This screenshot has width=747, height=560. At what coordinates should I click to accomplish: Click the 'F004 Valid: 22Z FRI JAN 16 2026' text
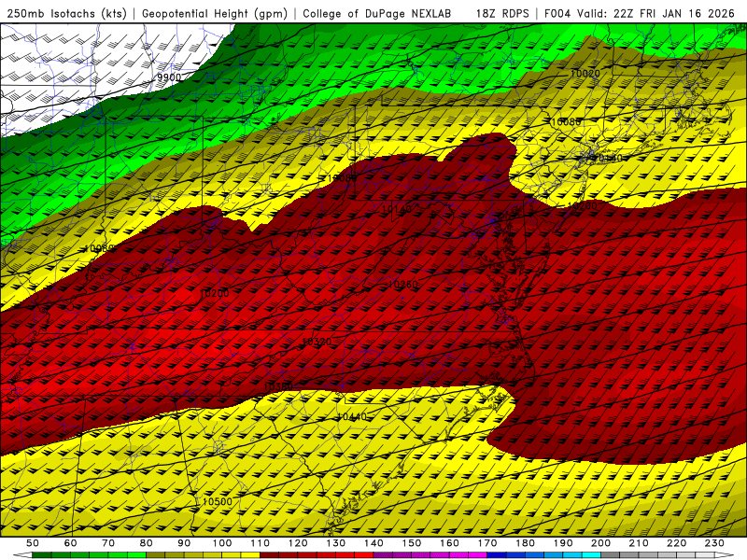click(640, 14)
